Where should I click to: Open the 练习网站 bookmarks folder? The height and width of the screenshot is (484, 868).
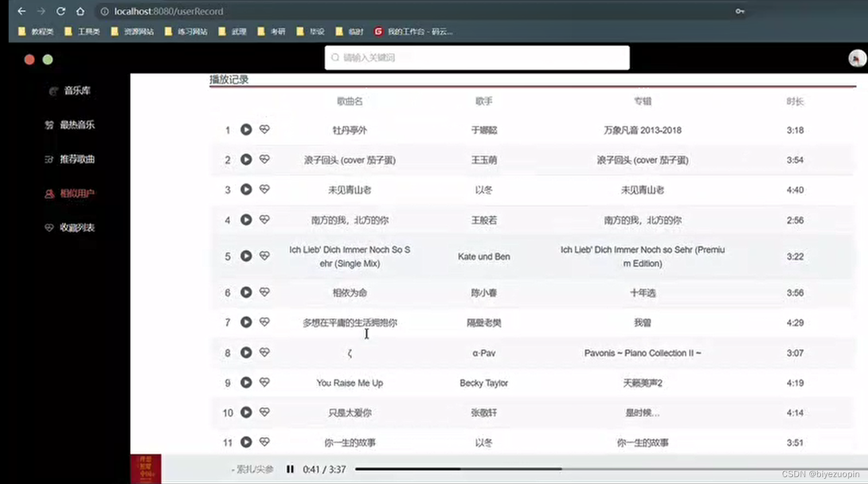pyautogui.click(x=186, y=32)
